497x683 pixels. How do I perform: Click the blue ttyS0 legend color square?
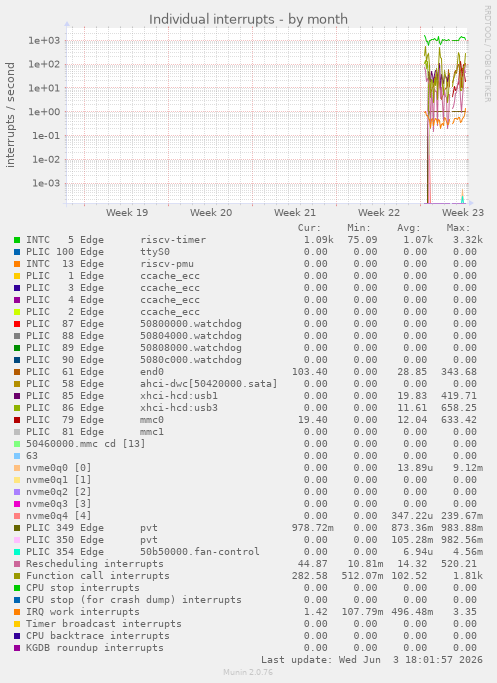(x=17, y=252)
